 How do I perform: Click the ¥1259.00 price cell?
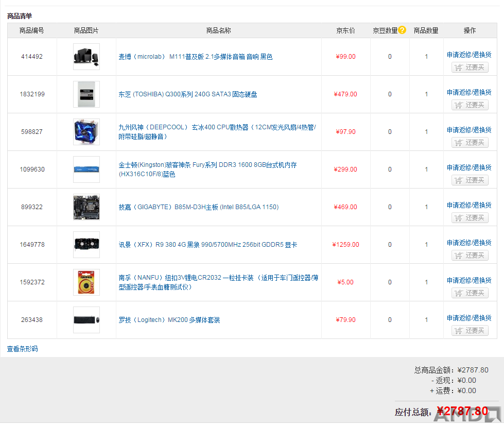[x=345, y=245]
